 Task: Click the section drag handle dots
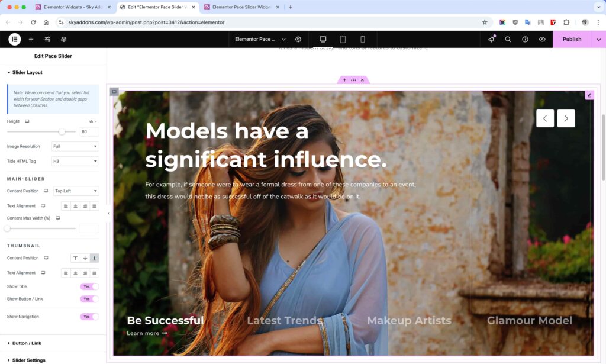click(x=353, y=80)
